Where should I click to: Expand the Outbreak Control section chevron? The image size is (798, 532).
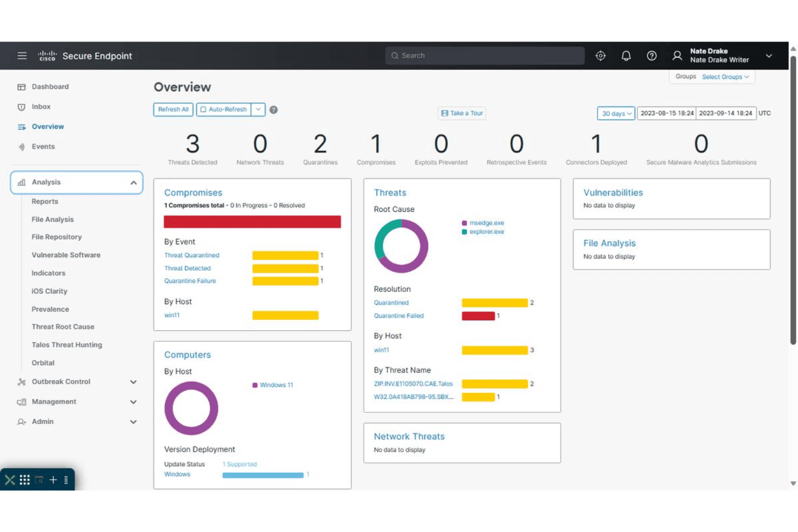coord(133,382)
